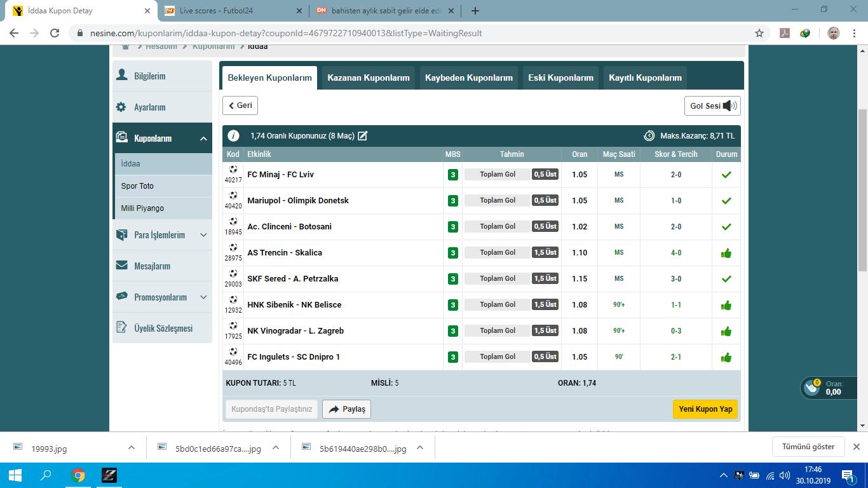Click the Kuponlarım breadcrumb link

(214, 46)
